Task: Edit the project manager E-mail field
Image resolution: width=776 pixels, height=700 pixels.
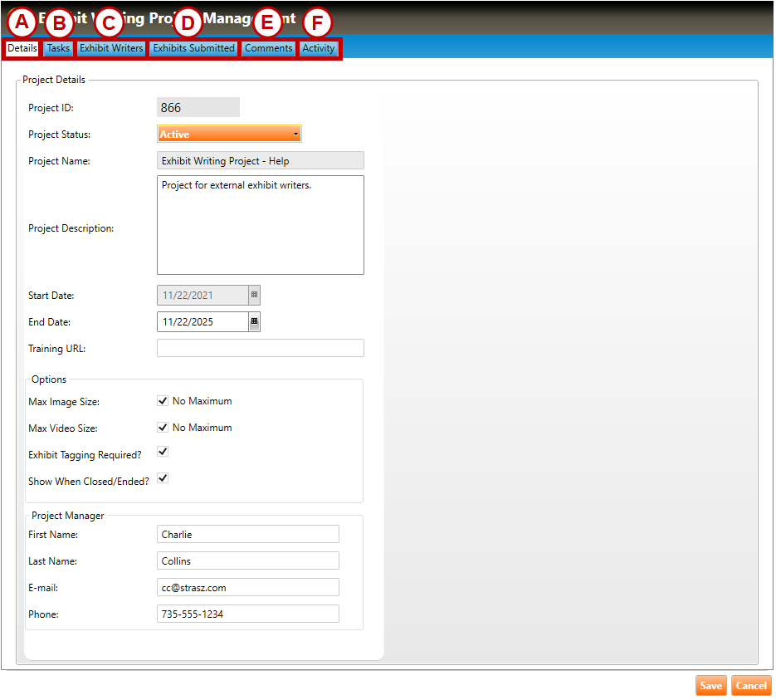Action: 247,587
